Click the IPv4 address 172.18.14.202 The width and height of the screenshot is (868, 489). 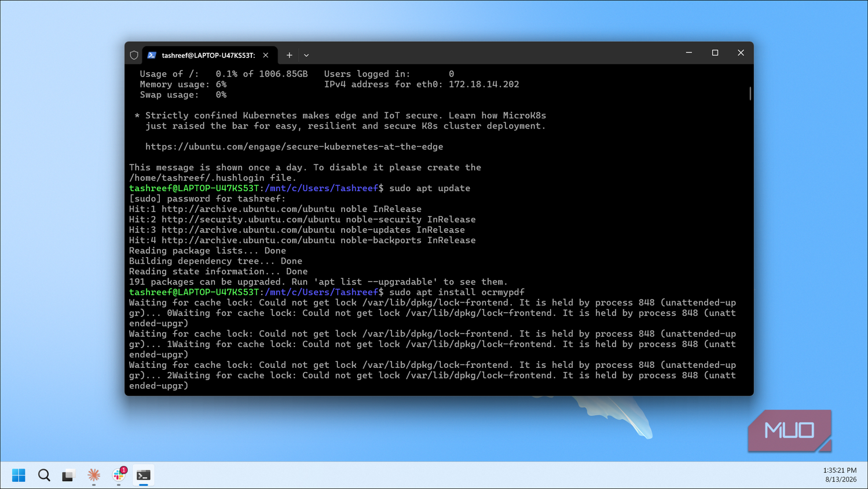point(484,85)
